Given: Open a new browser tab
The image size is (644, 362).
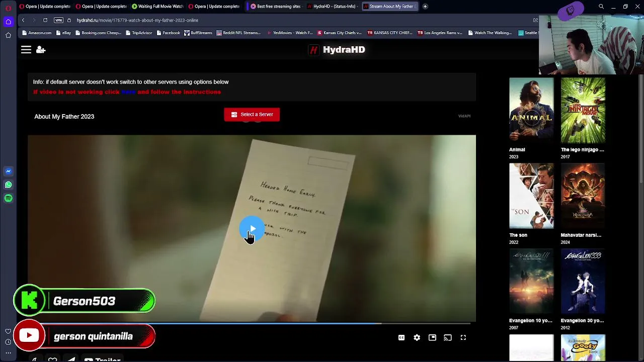Looking at the screenshot, I should 425,7.
